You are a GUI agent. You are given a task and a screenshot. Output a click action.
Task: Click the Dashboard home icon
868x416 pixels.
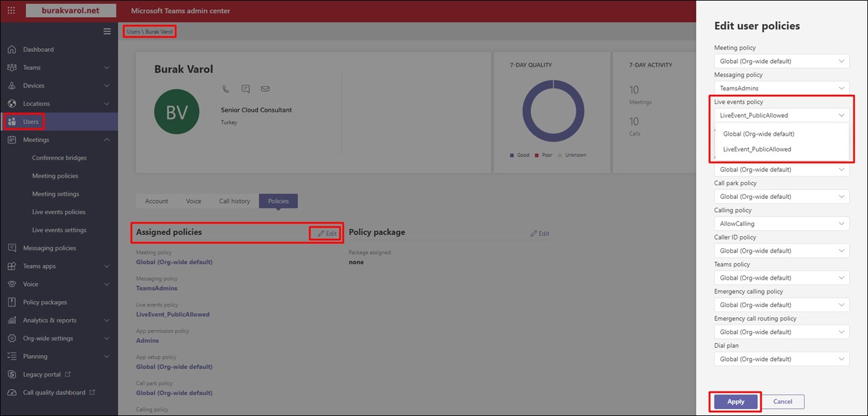click(x=12, y=49)
